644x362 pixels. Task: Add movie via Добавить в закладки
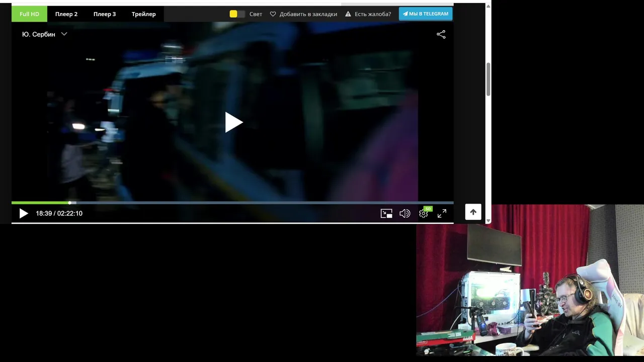pyautogui.click(x=308, y=14)
